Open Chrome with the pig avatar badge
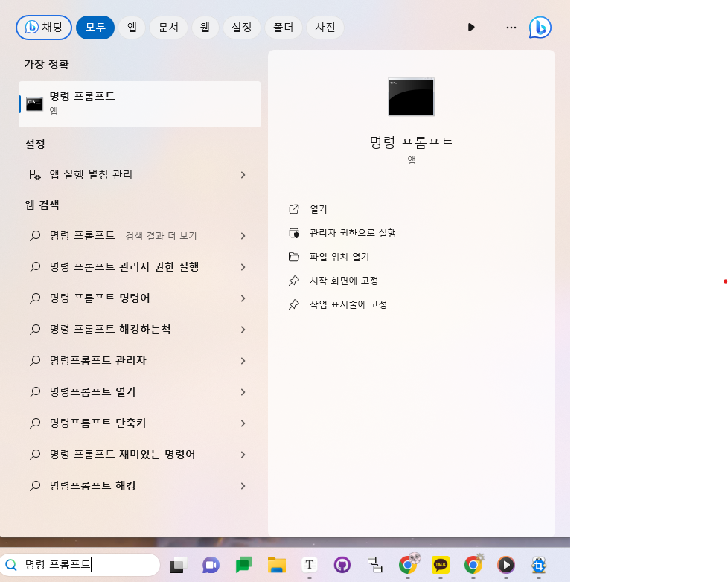 click(x=408, y=564)
